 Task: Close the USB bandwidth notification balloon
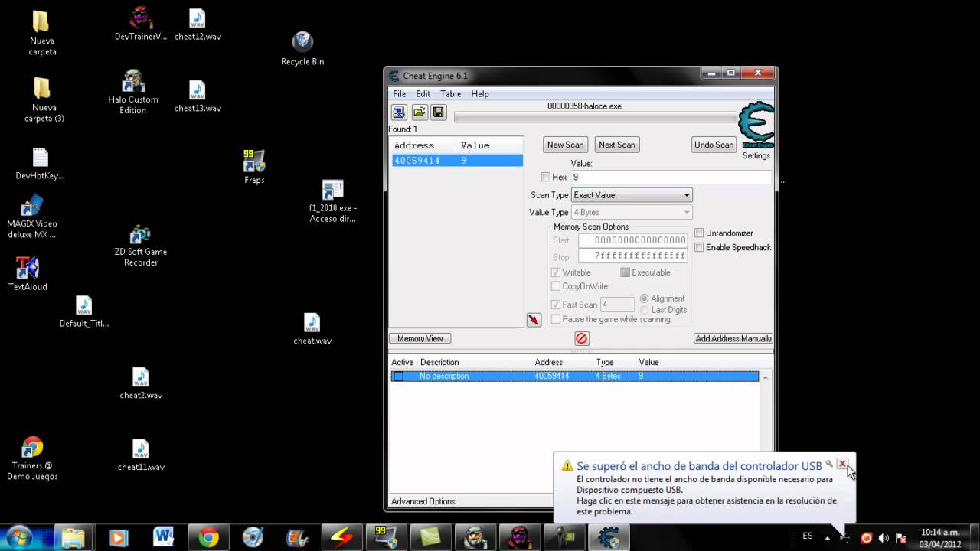click(842, 464)
